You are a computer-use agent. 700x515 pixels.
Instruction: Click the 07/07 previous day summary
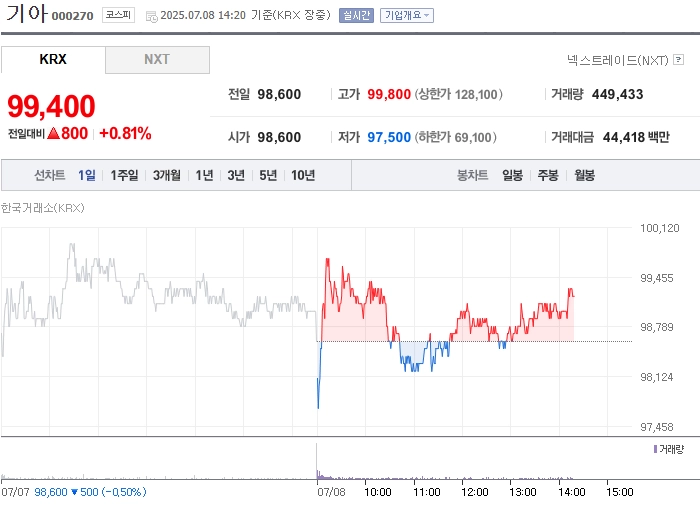tap(74, 492)
